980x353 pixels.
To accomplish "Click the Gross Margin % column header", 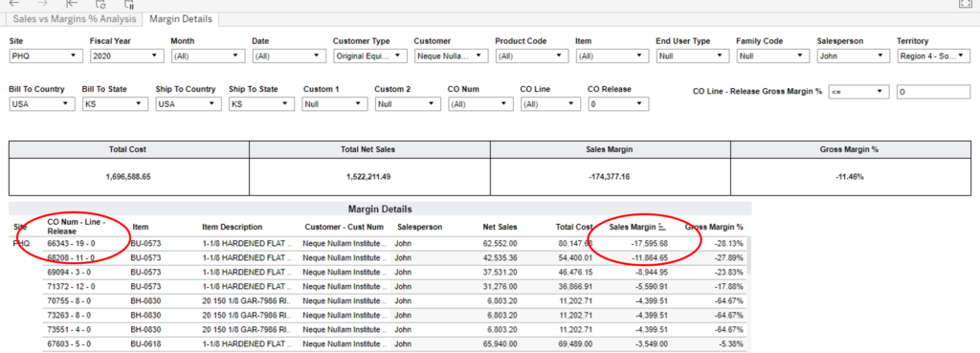I will pos(714,227).
